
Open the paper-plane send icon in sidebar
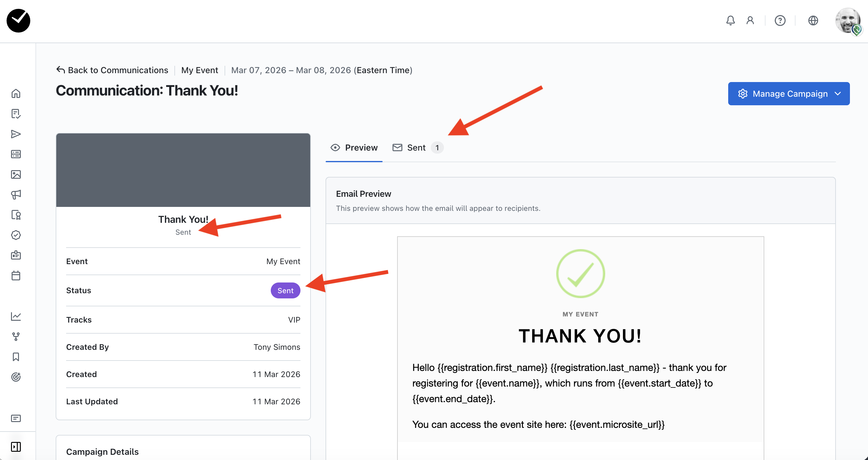point(16,134)
